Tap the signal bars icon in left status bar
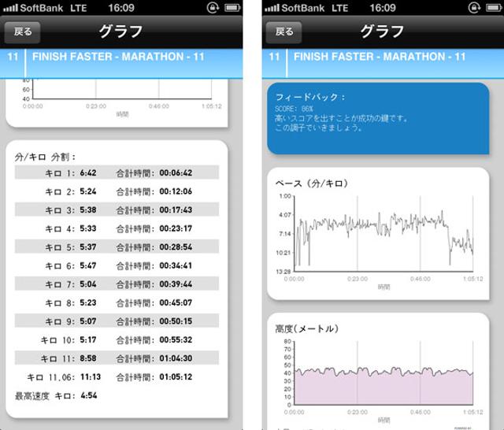Viewport: 504px width, 430px height. click(x=10, y=8)
